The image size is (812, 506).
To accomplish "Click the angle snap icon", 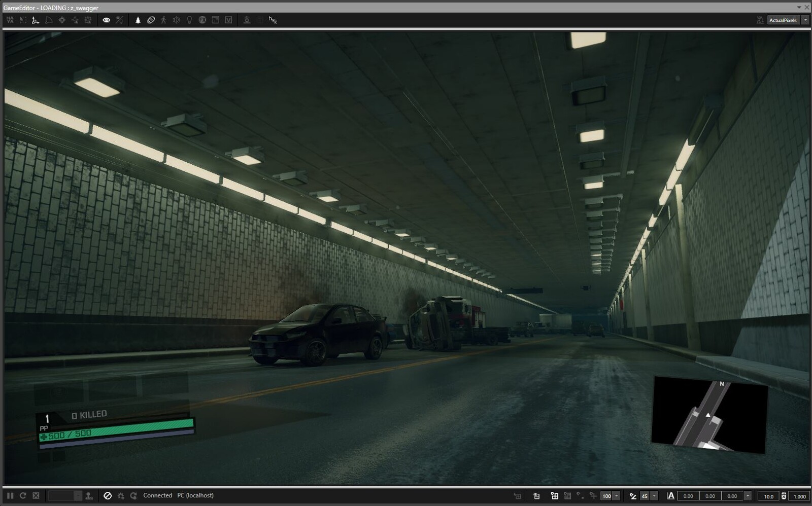I will point(633,496).
